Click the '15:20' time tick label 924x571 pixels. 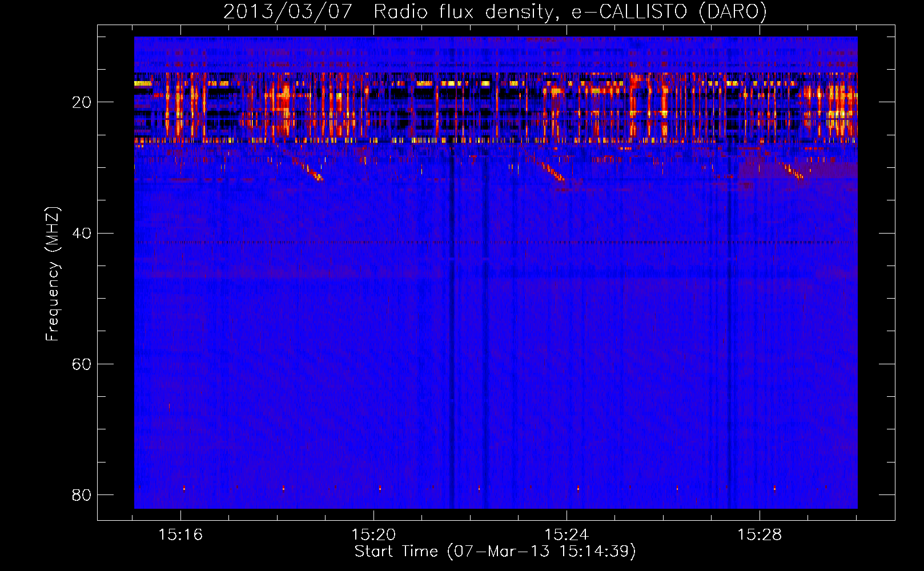click(x=373, y=535)
